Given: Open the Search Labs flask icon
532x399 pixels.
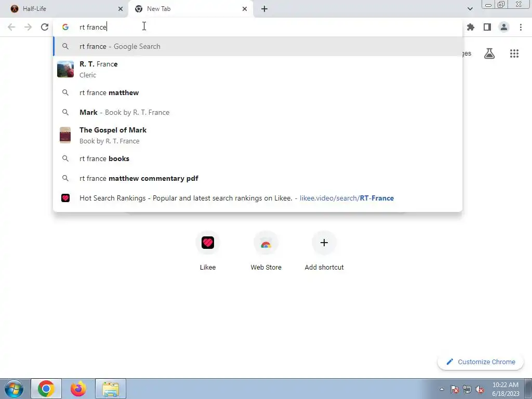Looking at the screenshot, I should [x=489, y=54].
